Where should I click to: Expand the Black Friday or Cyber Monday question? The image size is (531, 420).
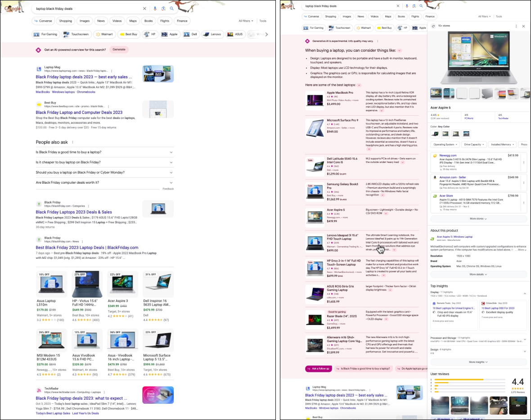(x=105, y=172)
